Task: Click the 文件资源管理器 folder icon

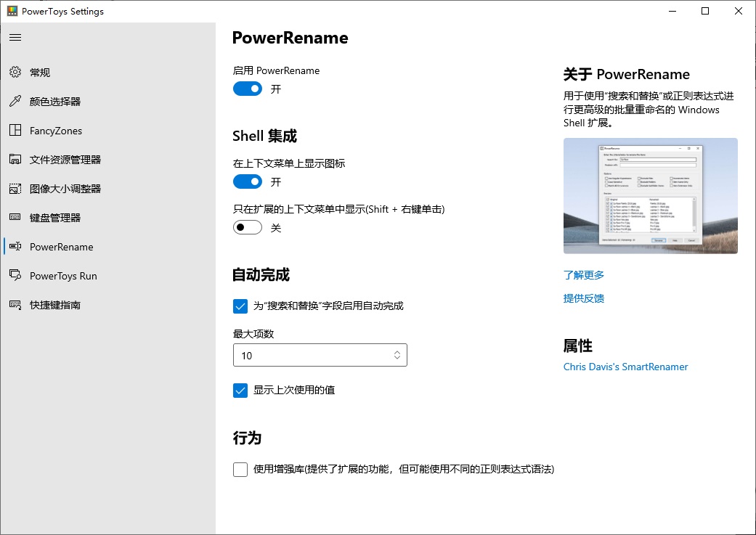Action: coord(15,159)
